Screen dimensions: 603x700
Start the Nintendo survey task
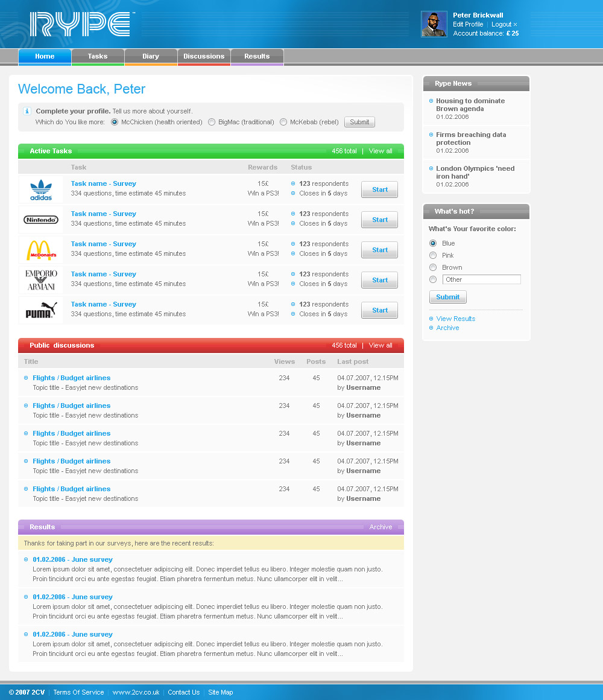point(379,220)
